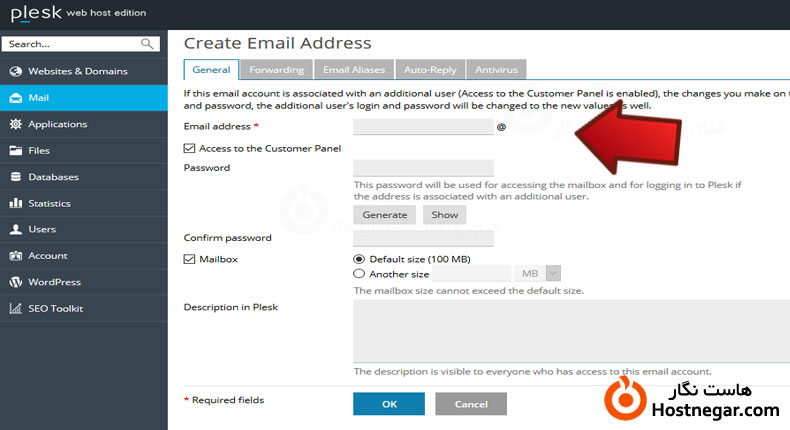
Task: Uncheck the Mailbox checkbox
Action: pos(190,259)
